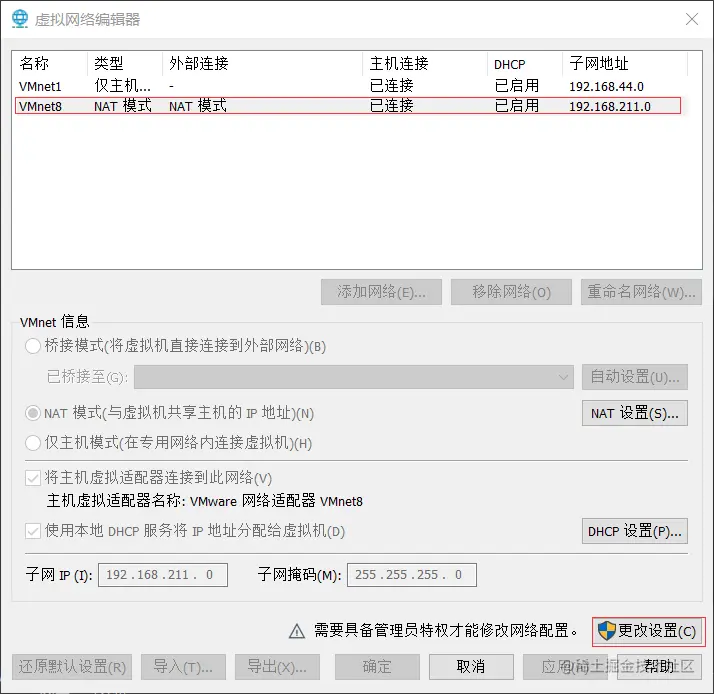
Task: Click the warning triangle icon
Action: coord(297,631)
